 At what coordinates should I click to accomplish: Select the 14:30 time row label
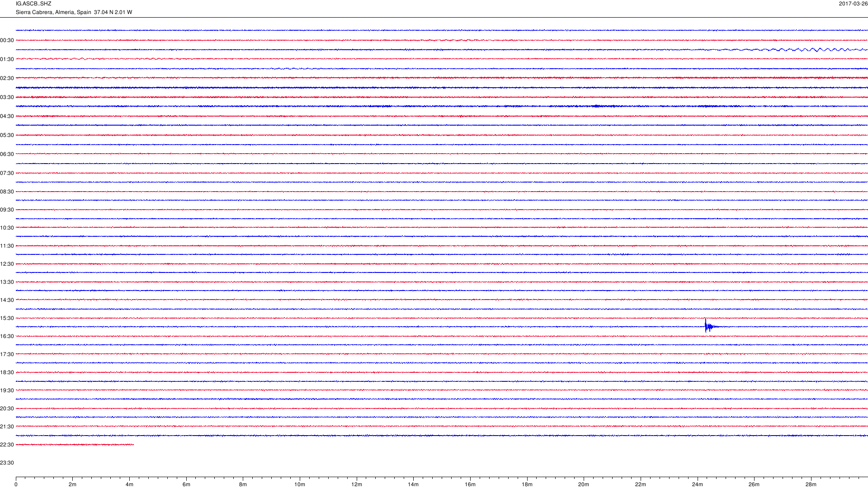coord(7,300)
